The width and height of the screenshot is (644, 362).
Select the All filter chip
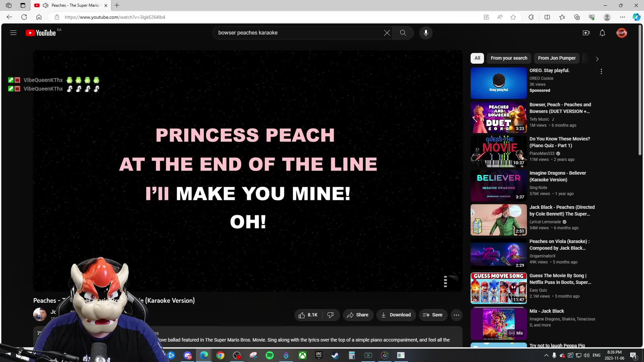point(477,58)
